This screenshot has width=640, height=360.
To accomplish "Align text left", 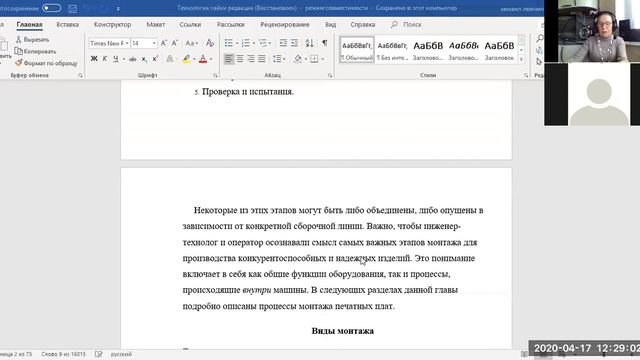I will point(229,59).
